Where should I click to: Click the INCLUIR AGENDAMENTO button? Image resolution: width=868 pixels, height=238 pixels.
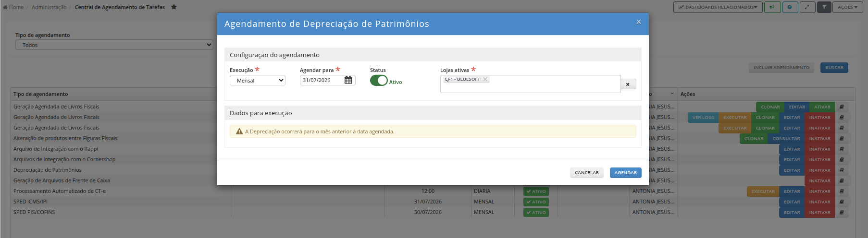coord(781,68)
